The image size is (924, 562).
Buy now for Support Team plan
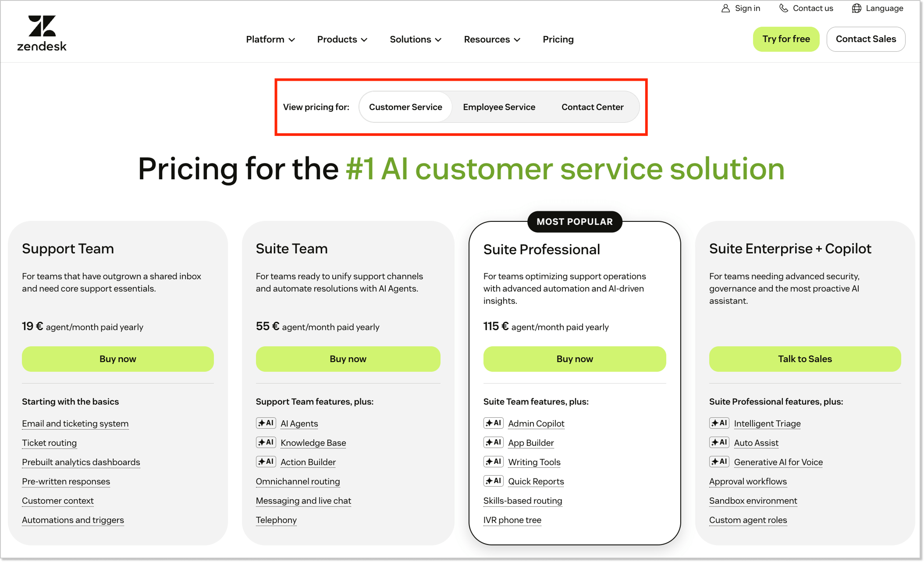tap(118, 359)
